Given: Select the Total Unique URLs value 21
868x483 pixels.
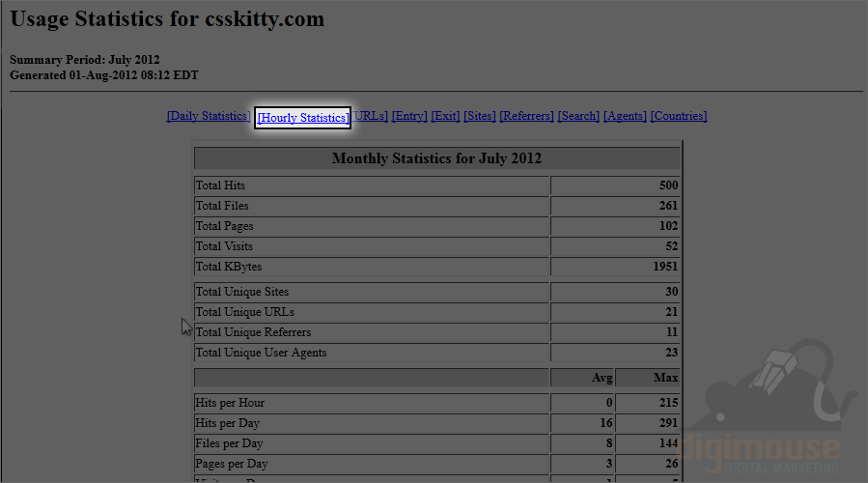Looking at the screenshot, I should (x=671, y=312).
